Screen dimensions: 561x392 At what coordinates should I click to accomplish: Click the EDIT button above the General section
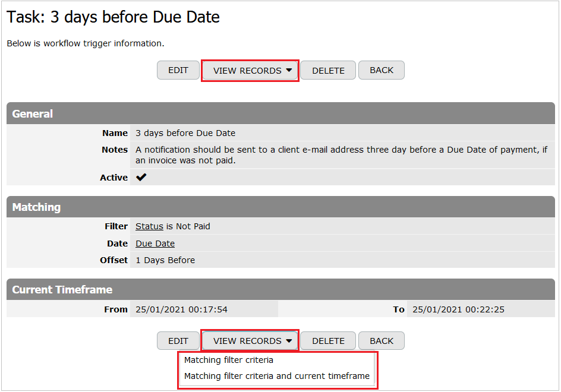[178, 70]
